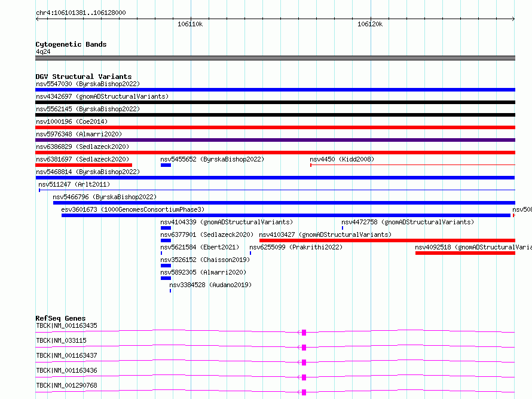Click the exon box on TBCK|NM_001163437
The image size is (532, 399).
tap(304, 363)
